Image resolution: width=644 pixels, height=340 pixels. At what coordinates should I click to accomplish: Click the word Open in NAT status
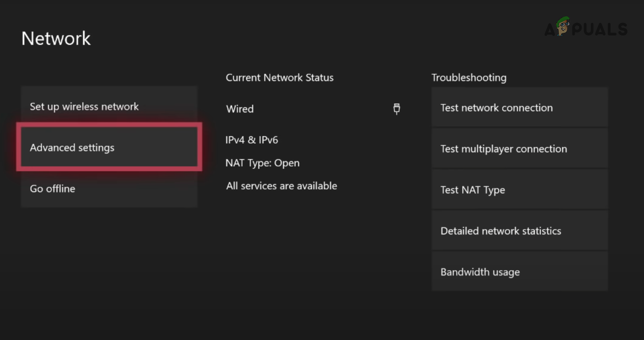click(287, 163)
